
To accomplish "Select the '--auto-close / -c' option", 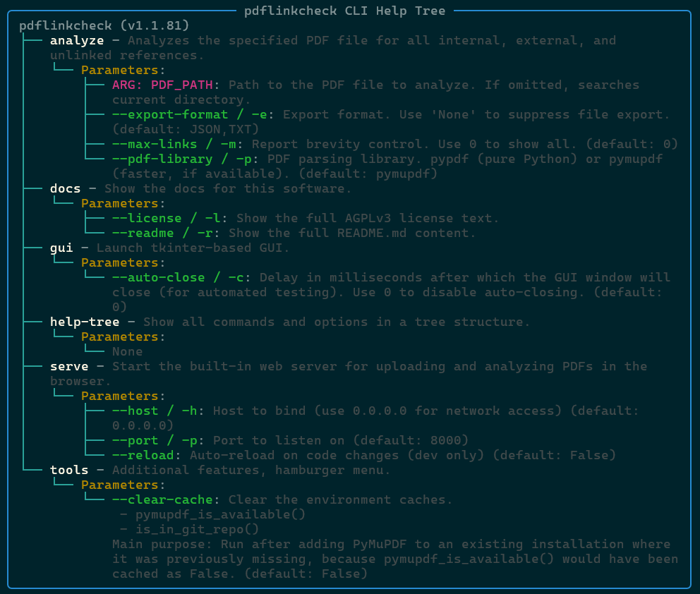I will click(x=178, y=277).
